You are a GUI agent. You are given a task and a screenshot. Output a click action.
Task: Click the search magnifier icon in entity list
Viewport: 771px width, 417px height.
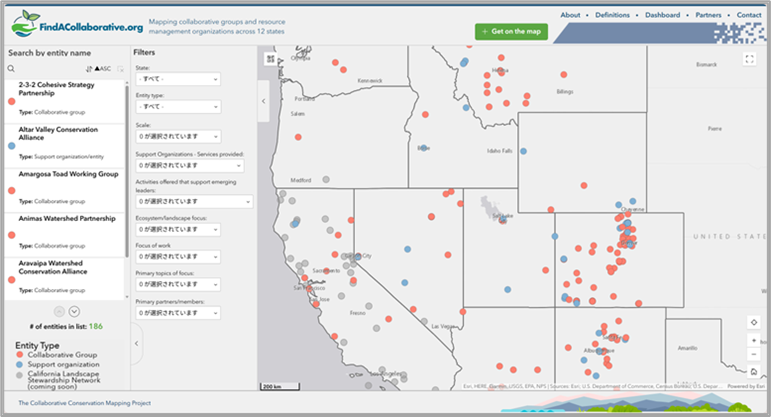click(11, 69)
